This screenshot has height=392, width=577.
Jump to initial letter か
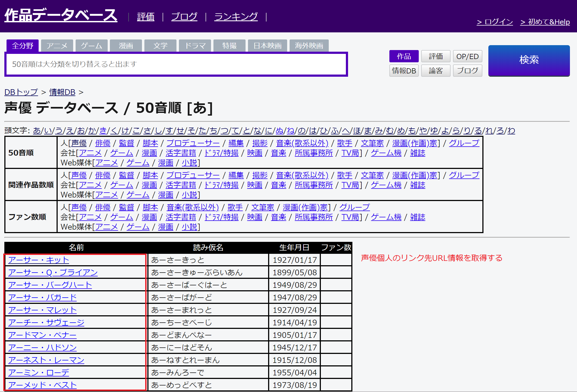92,131
